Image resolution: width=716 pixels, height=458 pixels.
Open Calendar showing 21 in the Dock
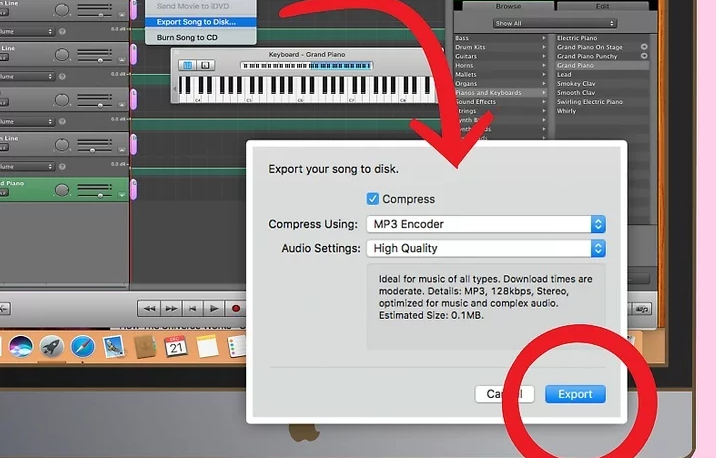pos(176,347)
